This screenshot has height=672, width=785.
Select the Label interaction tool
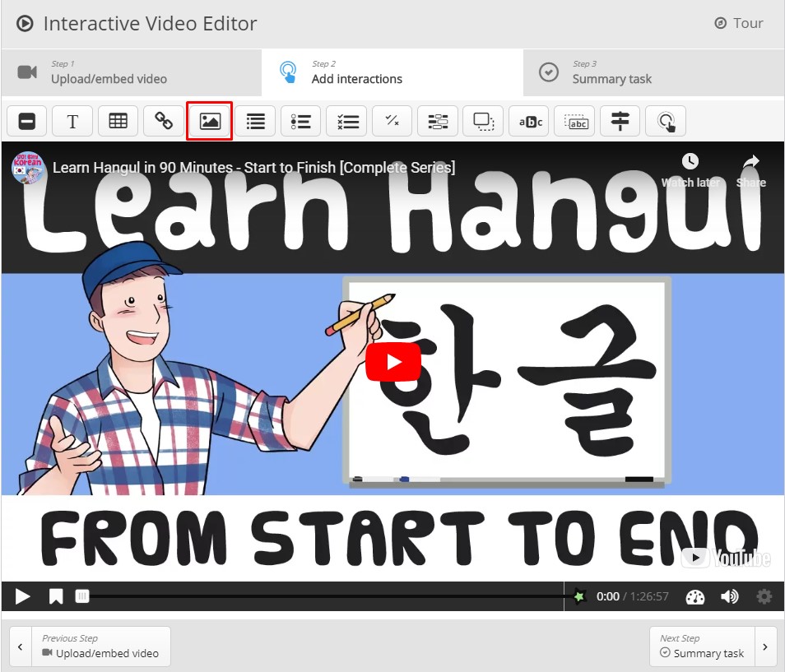coord(27,121)
